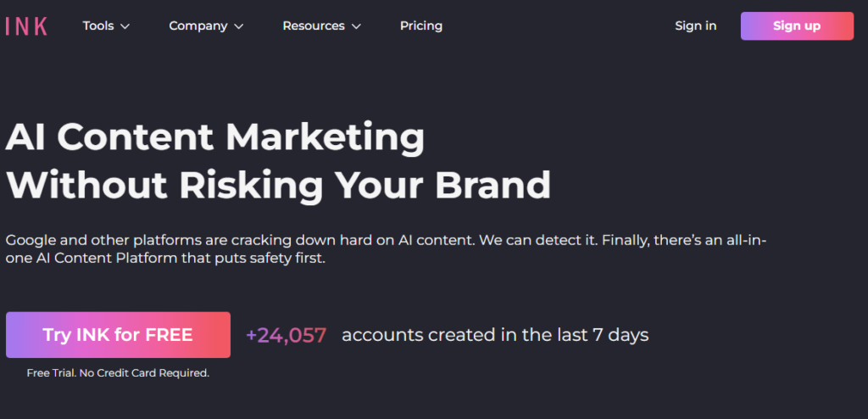This screenshot has width=868, height=419.
Task: Click the sentence about Google cracking down
Action: click(x=240, y=240)
